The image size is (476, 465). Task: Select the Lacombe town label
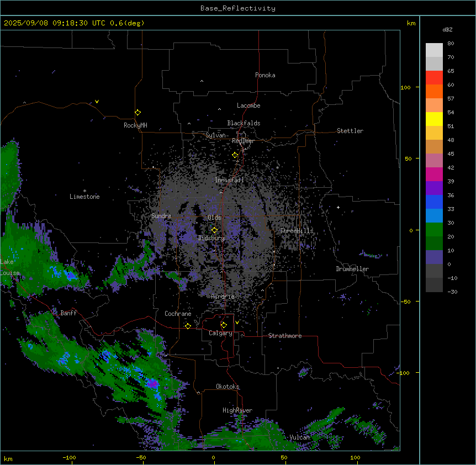(x=248, y=105)
